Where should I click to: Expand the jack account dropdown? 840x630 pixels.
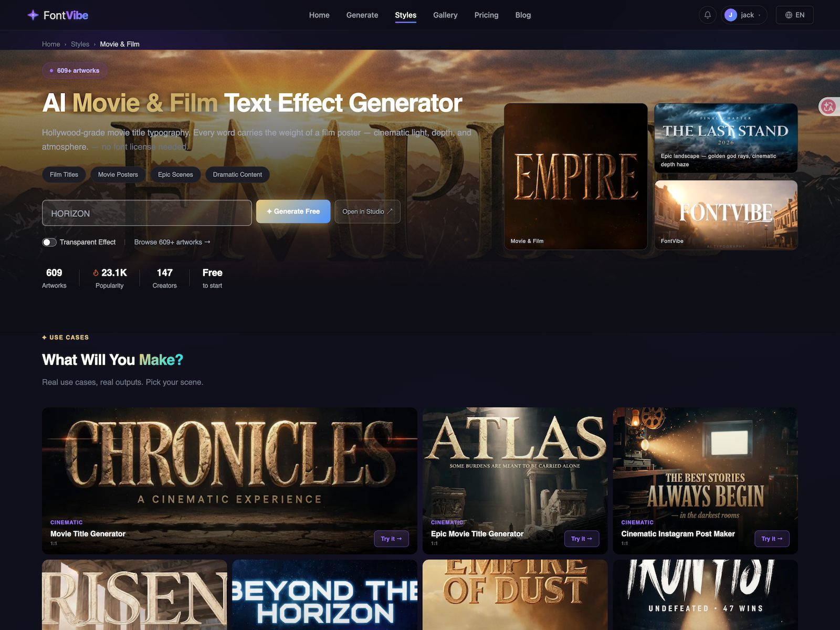coord(744,15)
